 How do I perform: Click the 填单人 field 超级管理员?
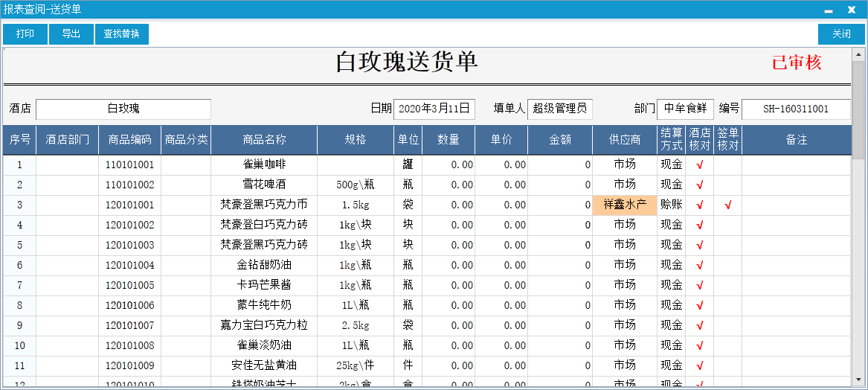[559, 109]
